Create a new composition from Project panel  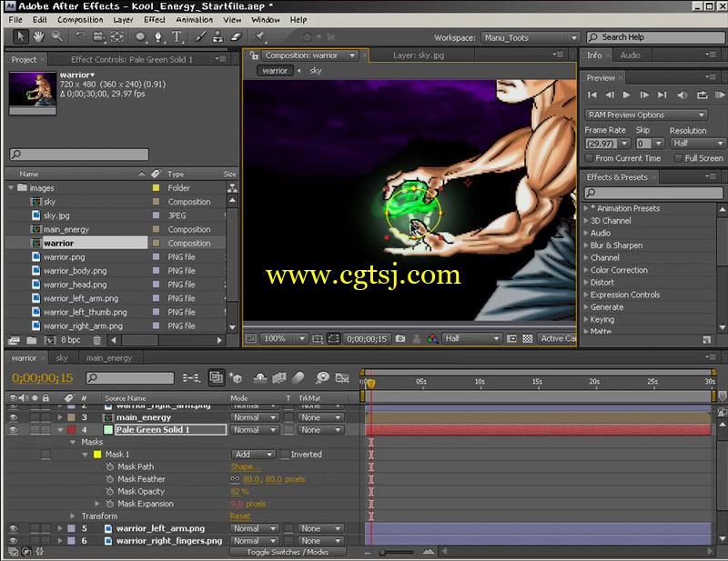tap(49, 341)
